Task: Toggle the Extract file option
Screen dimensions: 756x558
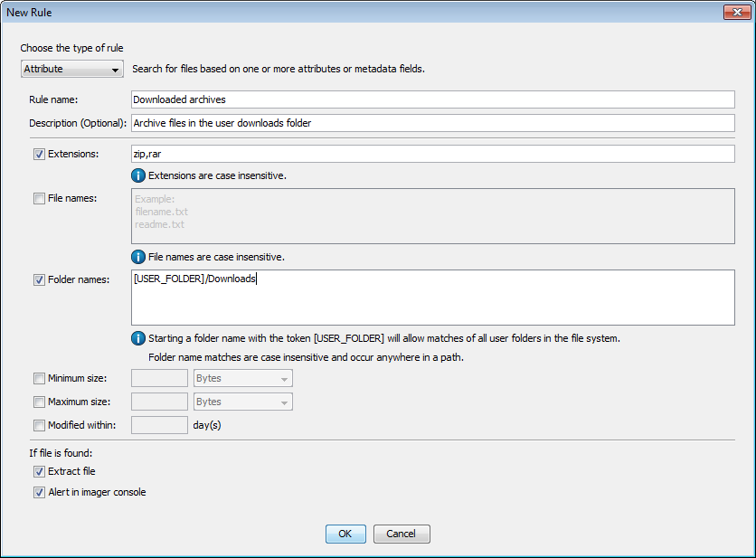Action: click(39, 471)
